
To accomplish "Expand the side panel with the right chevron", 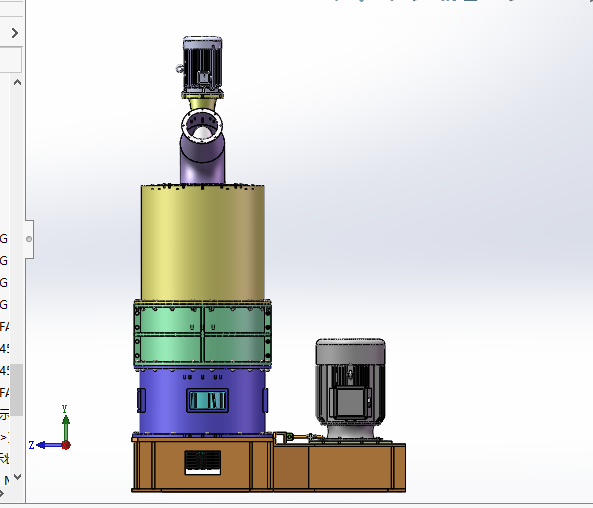I will (15, 33).
